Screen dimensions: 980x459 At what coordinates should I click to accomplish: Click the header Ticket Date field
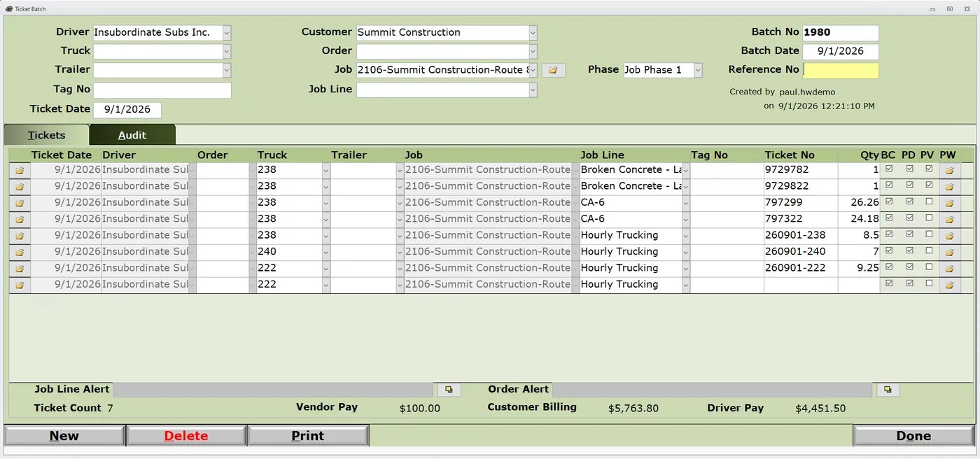click(127, 110)
